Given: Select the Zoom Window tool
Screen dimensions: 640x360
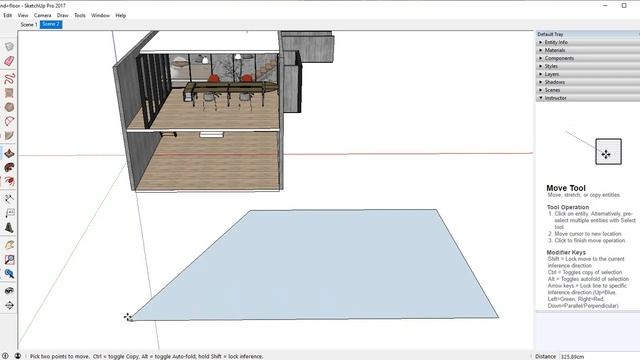Looking at the screenshot, I should point(9,260).
